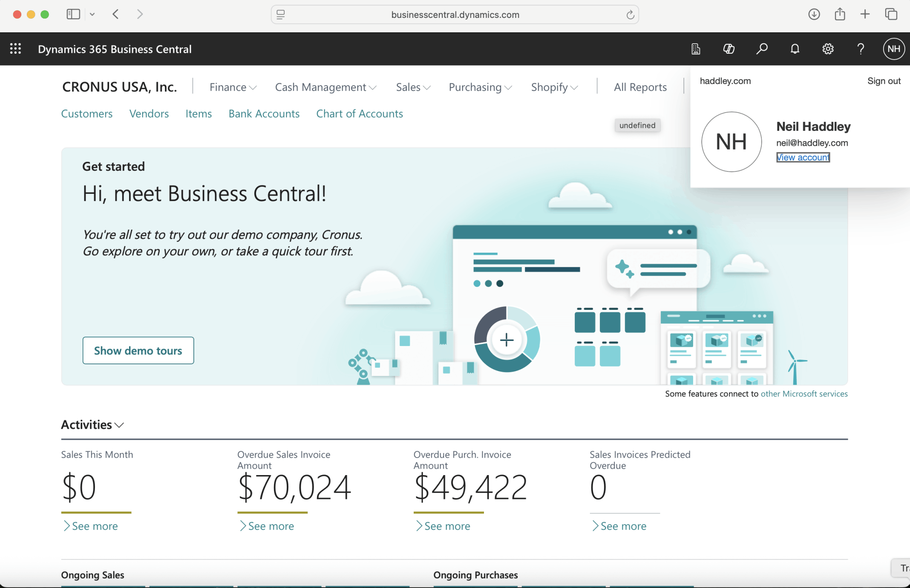Click the Overdue Sales Invoice Amount $70,024 tile
Screen dimensions: 910x588
tap(294, 487)
